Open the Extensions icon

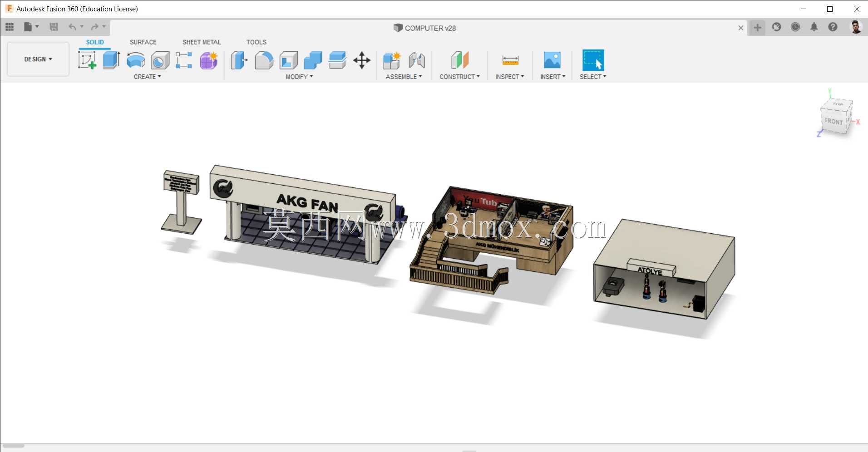click(777, 27)
